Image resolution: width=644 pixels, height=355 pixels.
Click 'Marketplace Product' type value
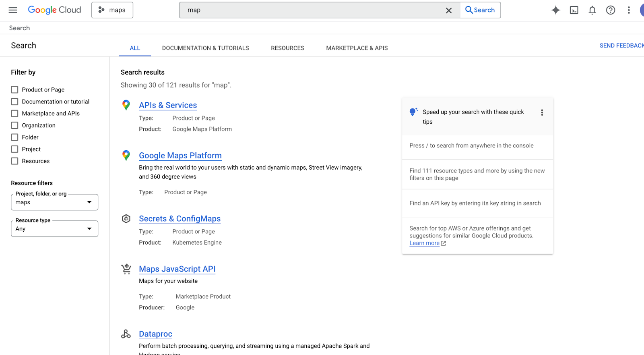pos(203,297)
